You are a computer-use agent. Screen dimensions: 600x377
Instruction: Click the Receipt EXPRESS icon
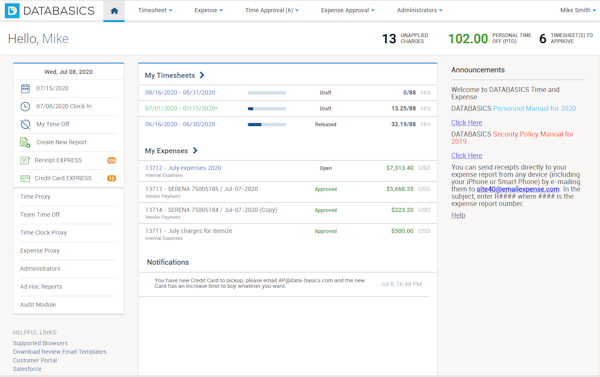coord(25,160)
